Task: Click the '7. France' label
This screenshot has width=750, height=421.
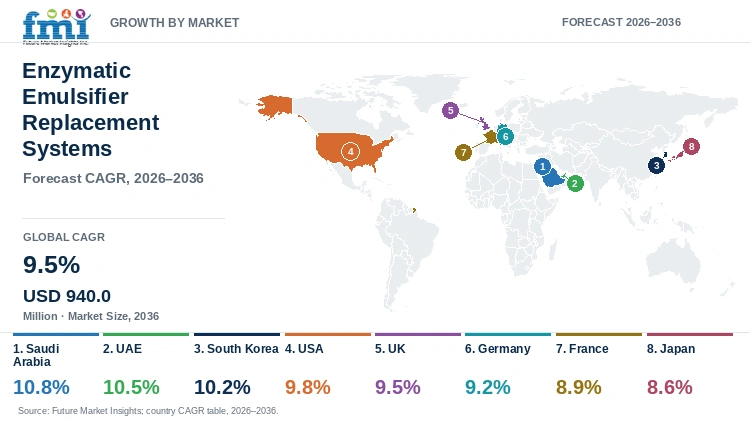Action: click(x=582, y=349)
